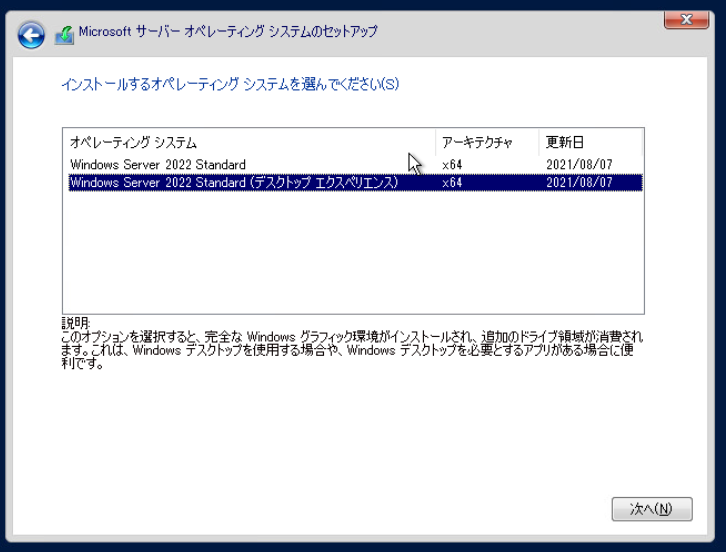
Task: Click the オペレーティング システム column header
Action: (x=249, y=142)
